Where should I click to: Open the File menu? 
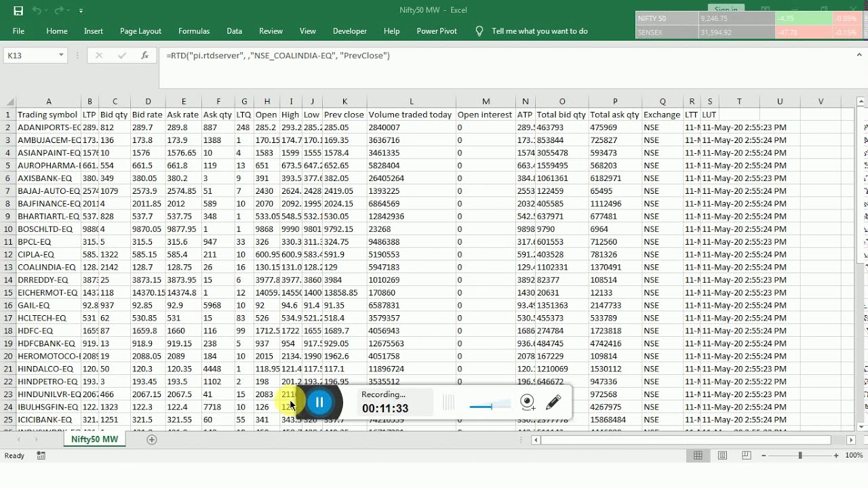point(18,31)
